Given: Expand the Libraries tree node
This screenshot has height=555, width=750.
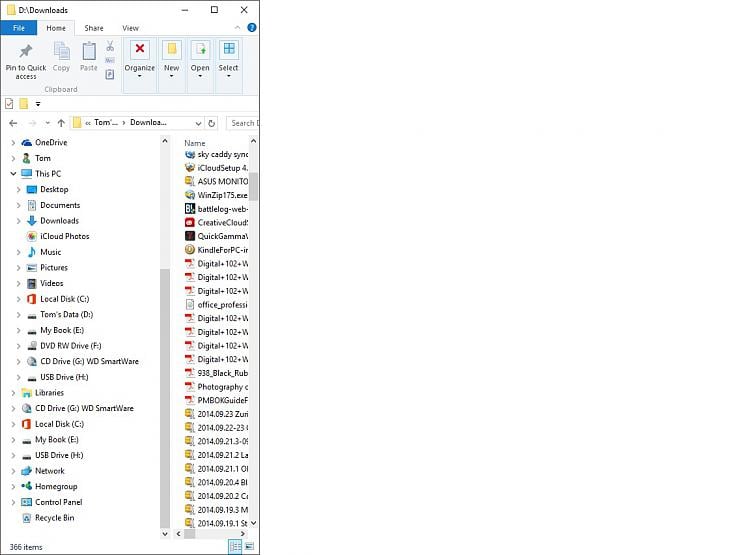Looking at the screenshot, I should point(13,393).
